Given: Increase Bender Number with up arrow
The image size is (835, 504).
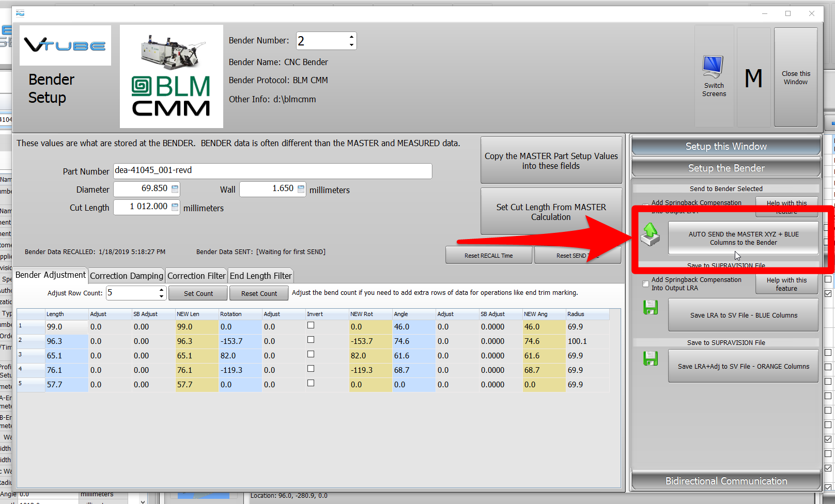Looking at the screenshot, I should pyautogui.click(x=351, y=37).
